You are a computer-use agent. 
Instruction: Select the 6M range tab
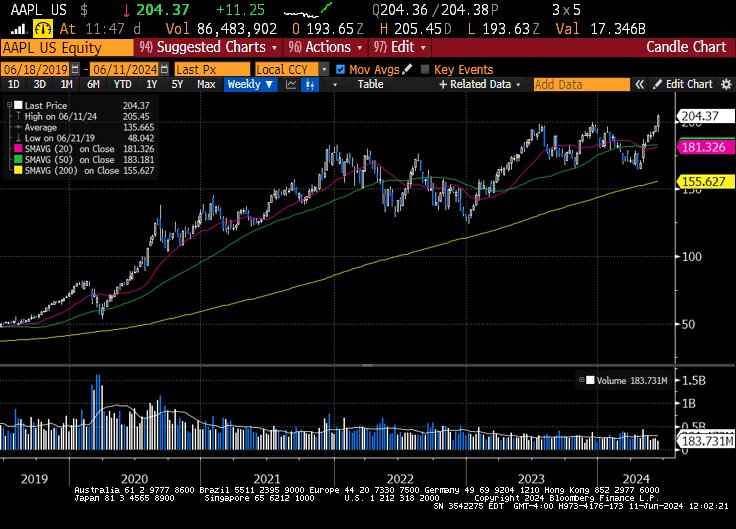pos(93,84)
